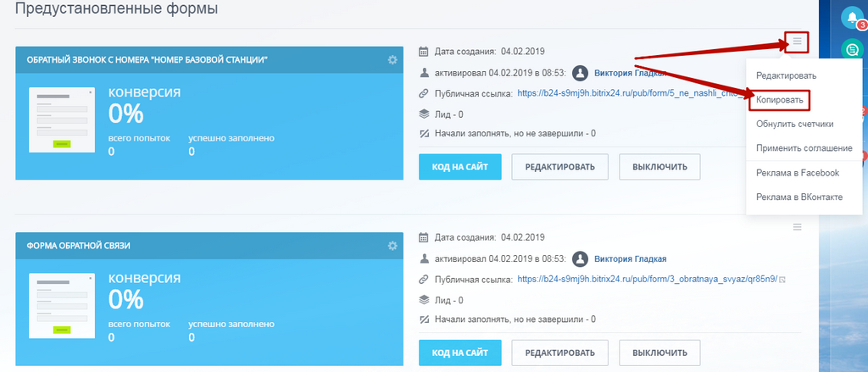Click 'Редактировать' button of 'Форма обратной связи'
868x372 pixels.
click(x=559, y=353)
